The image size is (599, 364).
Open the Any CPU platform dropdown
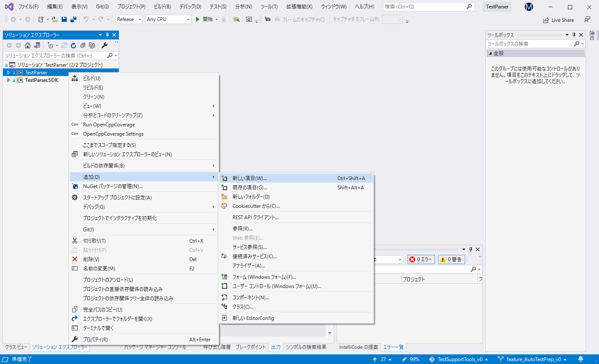click(x=168, y=19)
